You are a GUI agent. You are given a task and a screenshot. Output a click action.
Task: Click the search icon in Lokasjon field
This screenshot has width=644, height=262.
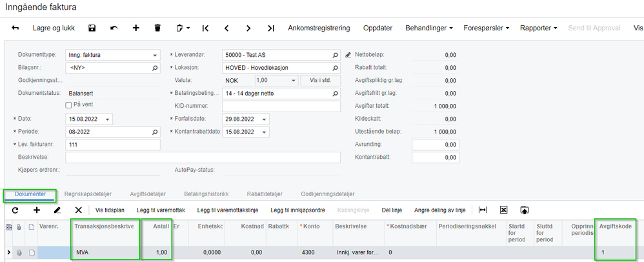pyautogui.click(x=336, y=68)
